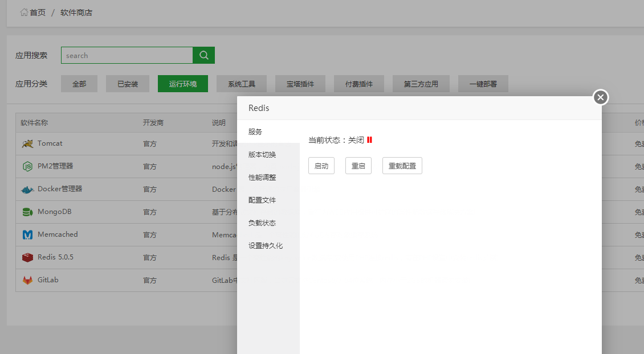Click the Redis 5.0.5 name
Screen dimensions: 644x354
pos(55,257)
